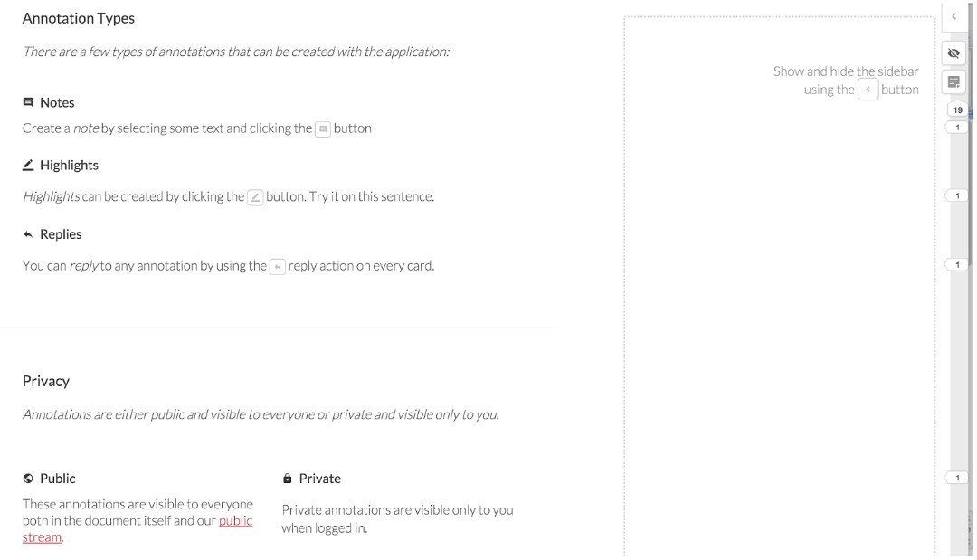Screen dimensions: 977x560
Task: Click the note icon beside the Notes heading
Action: coord(28,102)
